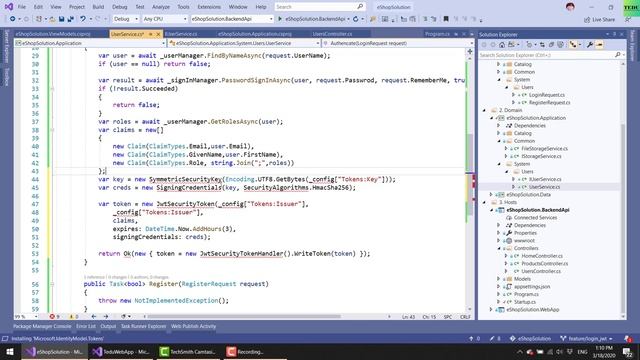Screen dimensions: 640x360
Task: Click the Live Share button
Action: 599,20
